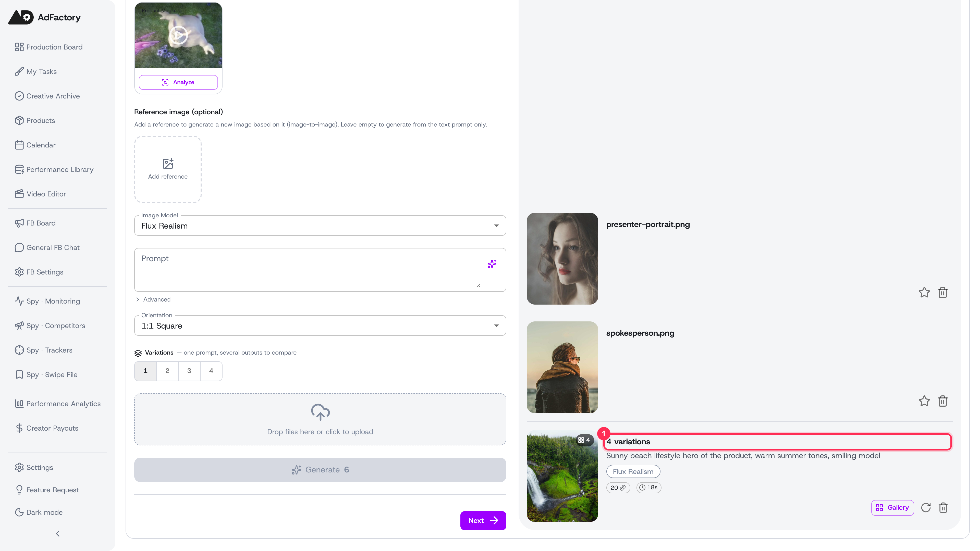Click the Next button

[483, 520]
